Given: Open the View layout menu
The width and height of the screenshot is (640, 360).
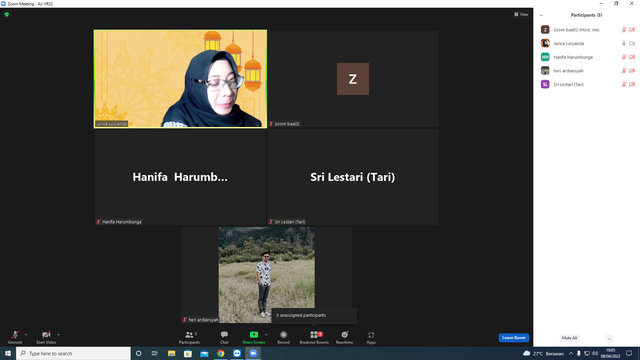Looking at the screenshot, I should (521, 14).
